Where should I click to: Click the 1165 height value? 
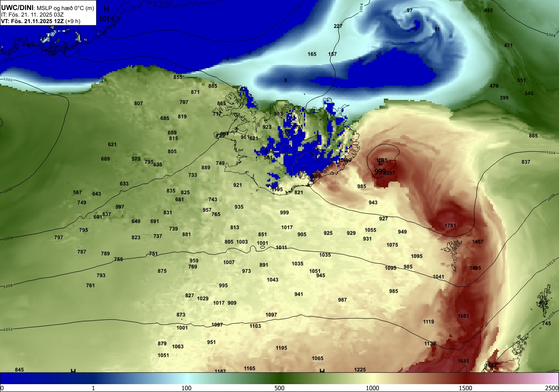pos(249,368)
